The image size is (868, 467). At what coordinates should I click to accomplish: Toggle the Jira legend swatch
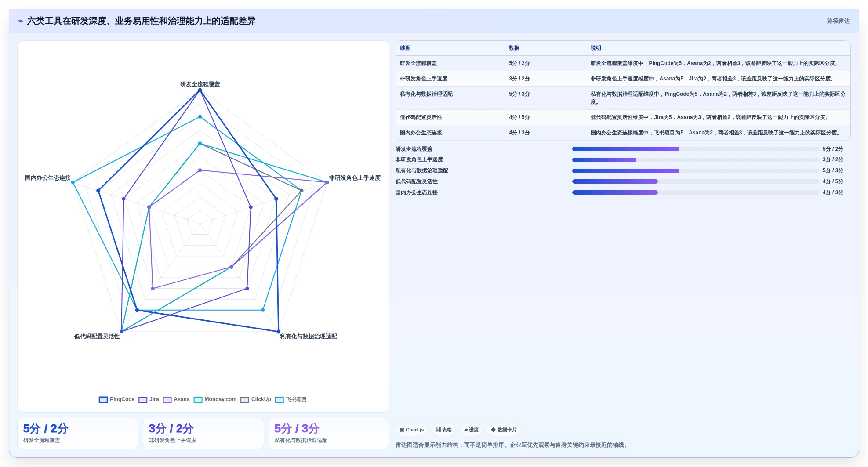coord(143,400)
